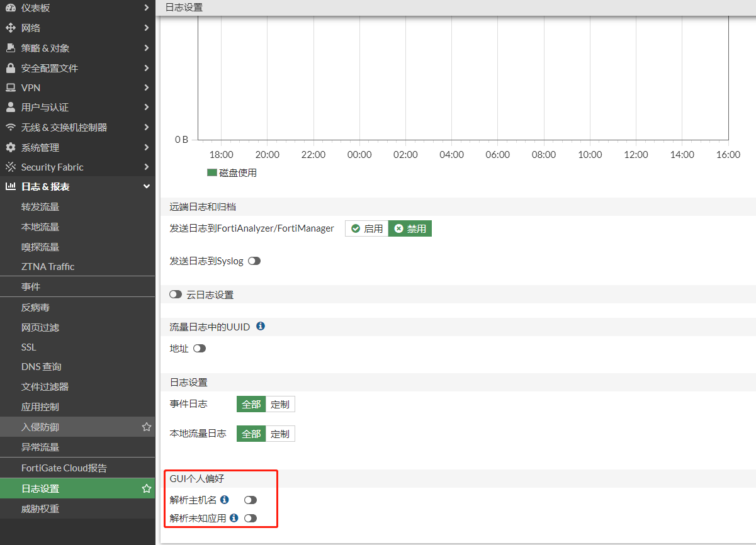Image resolution: width=756 pixels, height=545 pixels.
Task: Click info icon next to 流量日志中的UUID
Action: click(x=261, y=326)
